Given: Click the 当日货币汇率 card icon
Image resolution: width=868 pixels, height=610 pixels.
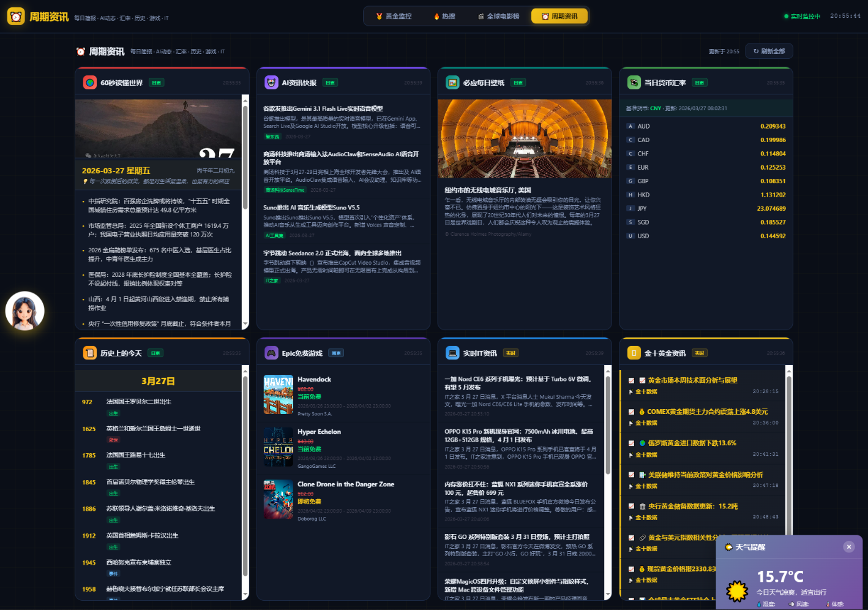Looking at the screenshot, I should pos(634,83).
